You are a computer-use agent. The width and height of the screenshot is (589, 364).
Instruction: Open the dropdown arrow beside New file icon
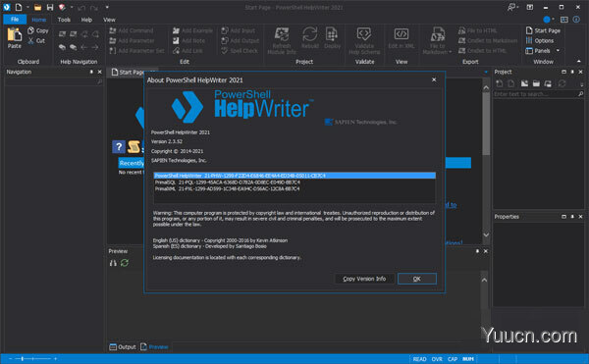[27, 7]
